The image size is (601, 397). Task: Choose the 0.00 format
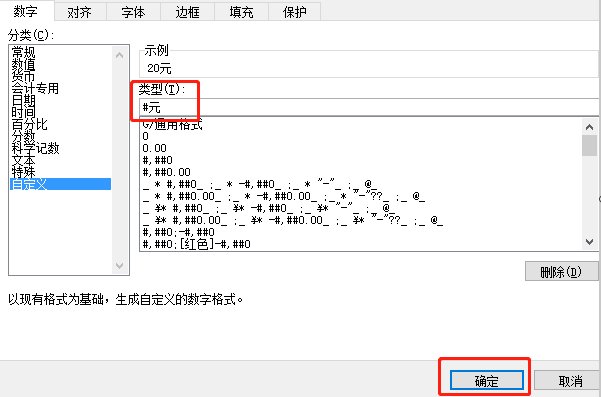pyautogui.click(x=154, y=148)
